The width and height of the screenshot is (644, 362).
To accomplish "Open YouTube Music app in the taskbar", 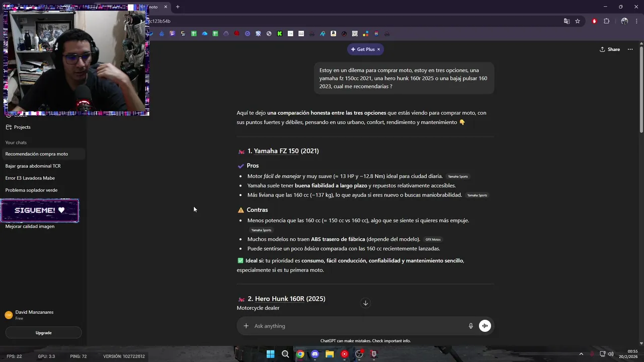I will click(x=344, y=354).
